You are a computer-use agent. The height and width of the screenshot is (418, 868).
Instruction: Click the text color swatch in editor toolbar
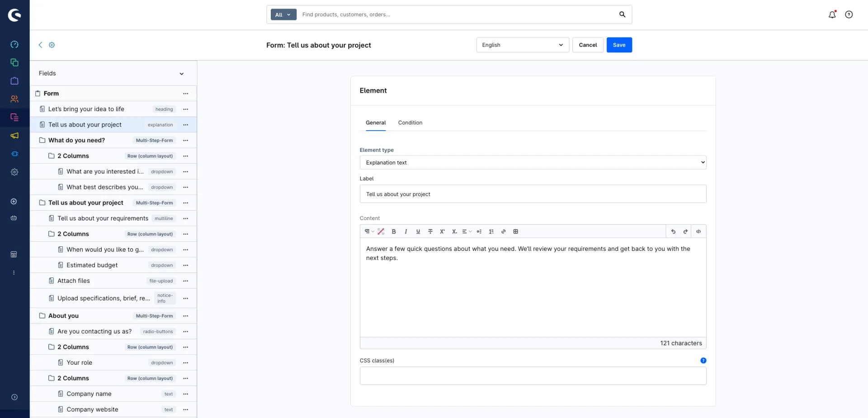click(381, 231)
